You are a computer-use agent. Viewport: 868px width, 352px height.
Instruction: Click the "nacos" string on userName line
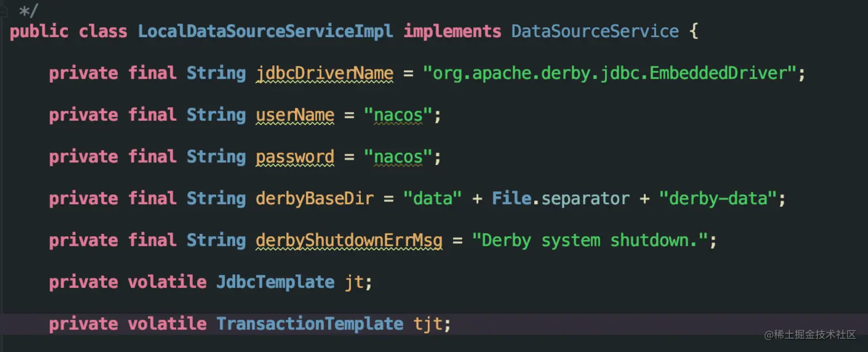[398, 115]
